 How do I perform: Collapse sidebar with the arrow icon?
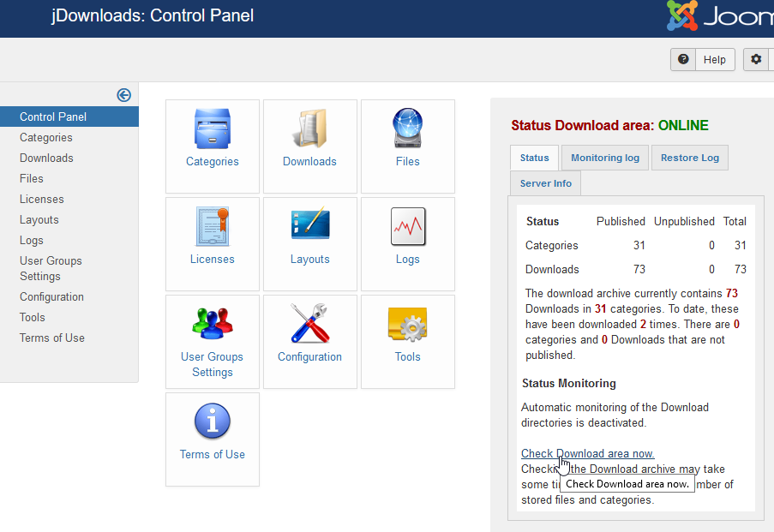[x=124, y=95]
